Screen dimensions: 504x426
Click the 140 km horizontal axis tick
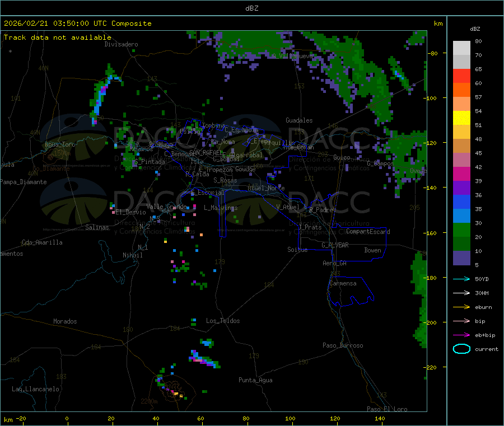(x=380, y=418)
